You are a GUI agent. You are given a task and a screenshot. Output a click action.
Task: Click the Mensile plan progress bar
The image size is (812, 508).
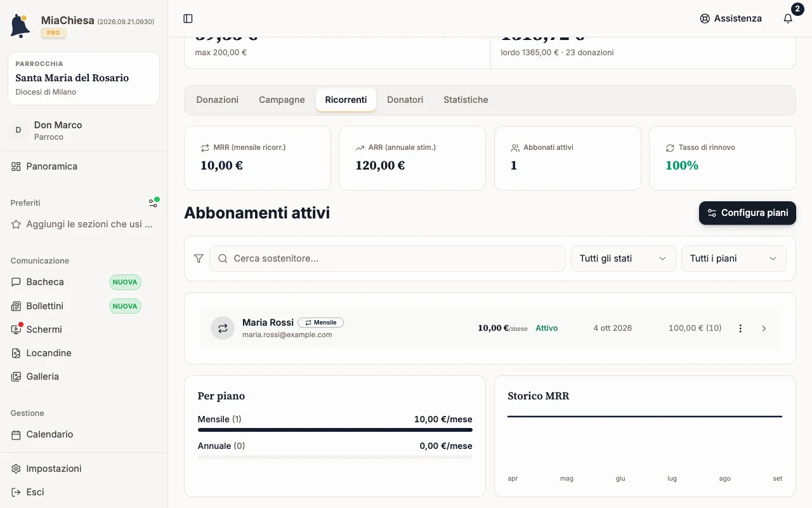335,430
